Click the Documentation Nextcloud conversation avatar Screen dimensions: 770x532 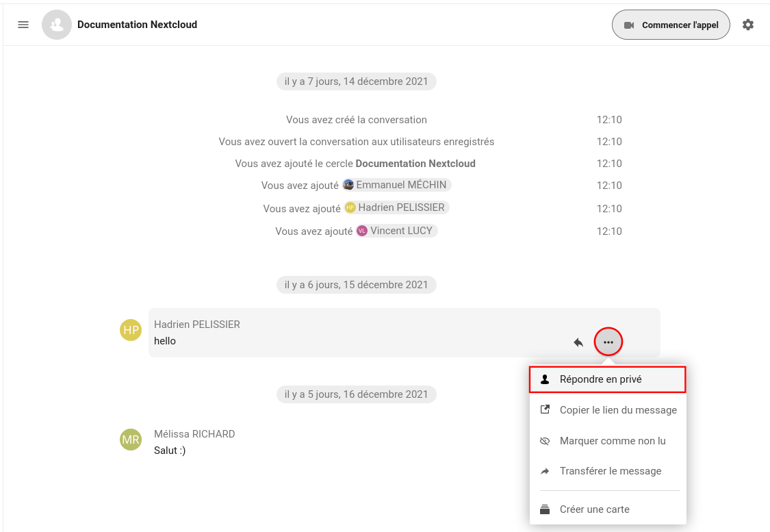click(57, 25)
